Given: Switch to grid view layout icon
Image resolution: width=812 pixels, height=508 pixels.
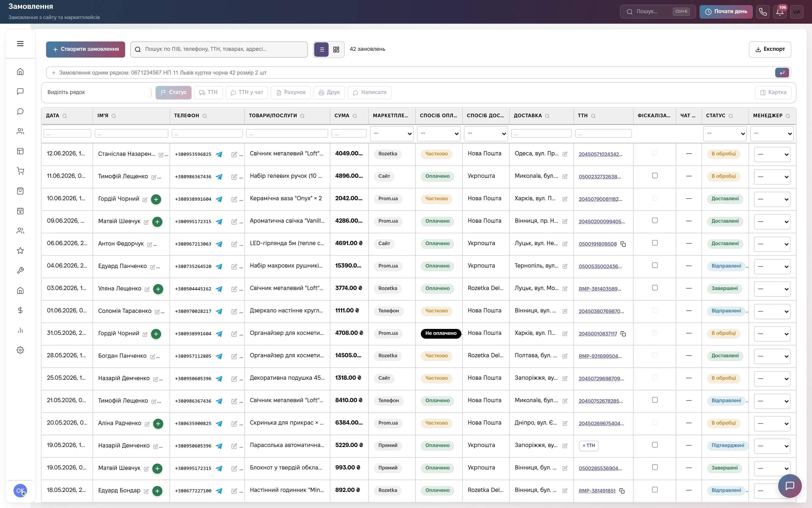Looking at the screenshot, I should coord(336,50).
